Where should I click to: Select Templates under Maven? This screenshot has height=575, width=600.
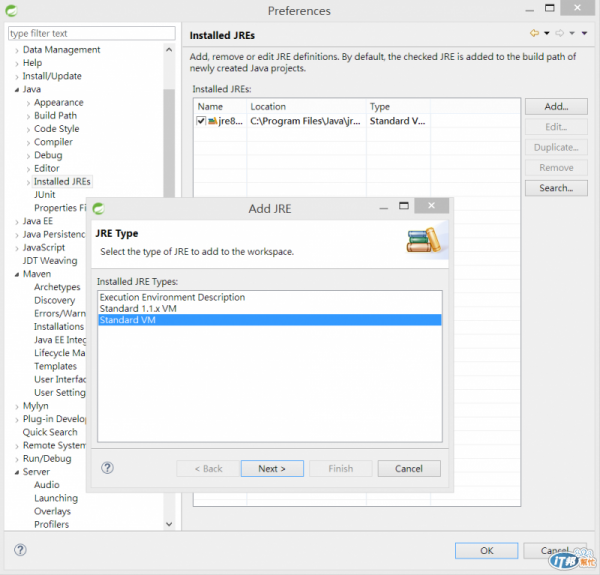(55, 366)
